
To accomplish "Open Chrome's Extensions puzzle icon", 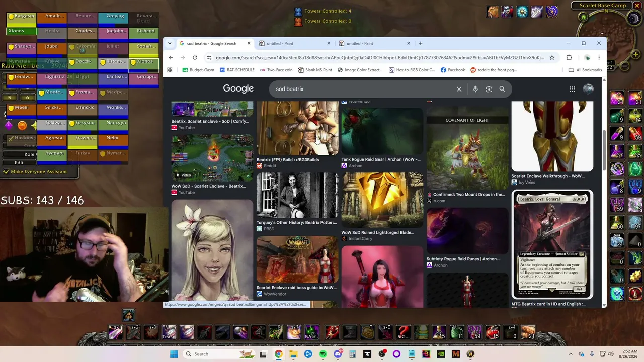I will [x=569, y=57].
